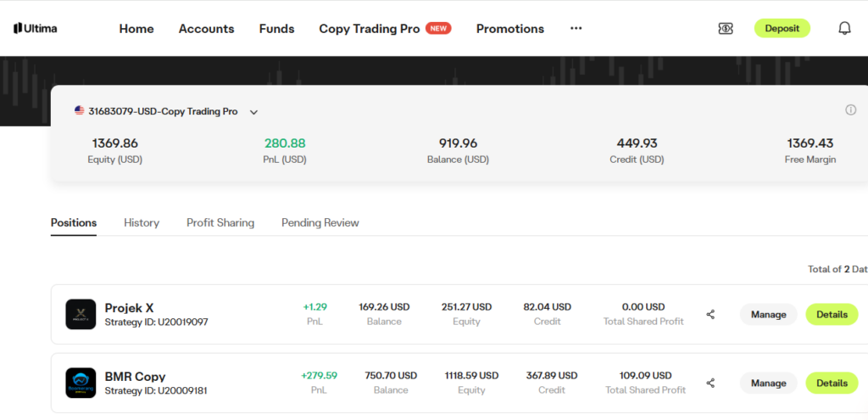Click Strategy ID U20009181
The image size is (868, 420).
tap(156, 390)
